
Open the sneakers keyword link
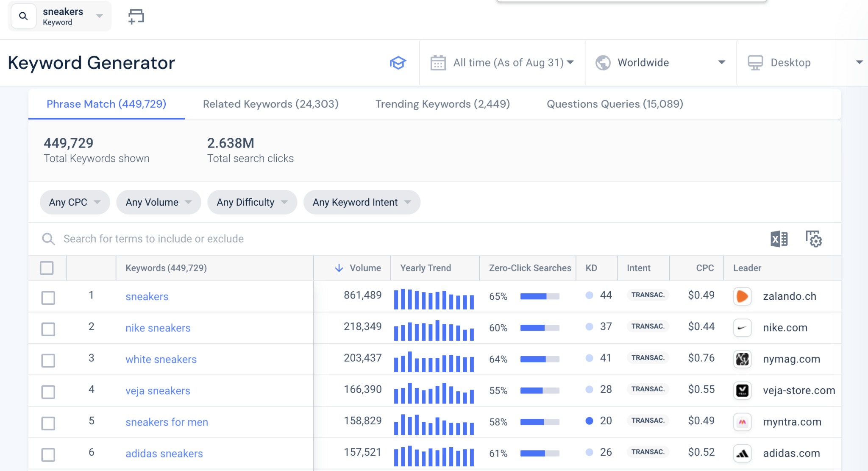click(147, 297)
